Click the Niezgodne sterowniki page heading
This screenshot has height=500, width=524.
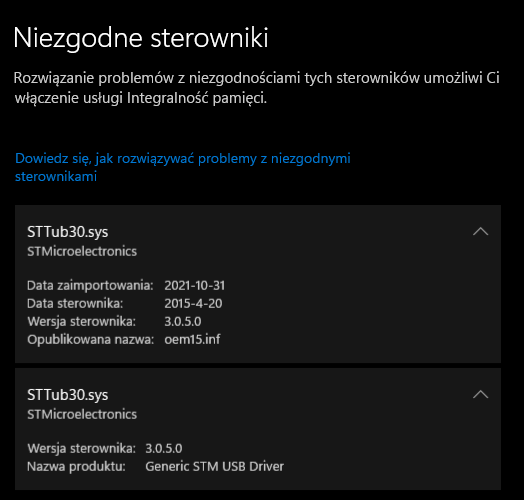click(x=141, y=38)
